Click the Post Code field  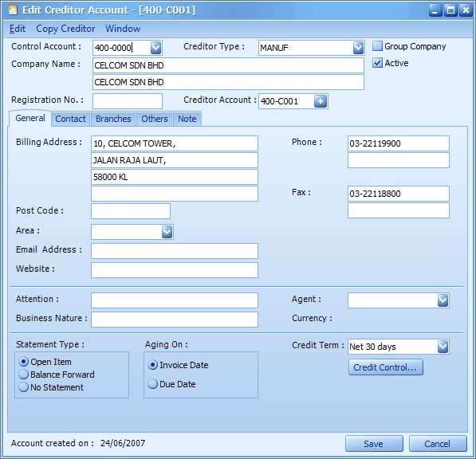pyautogui.click(x=131, y=211)
